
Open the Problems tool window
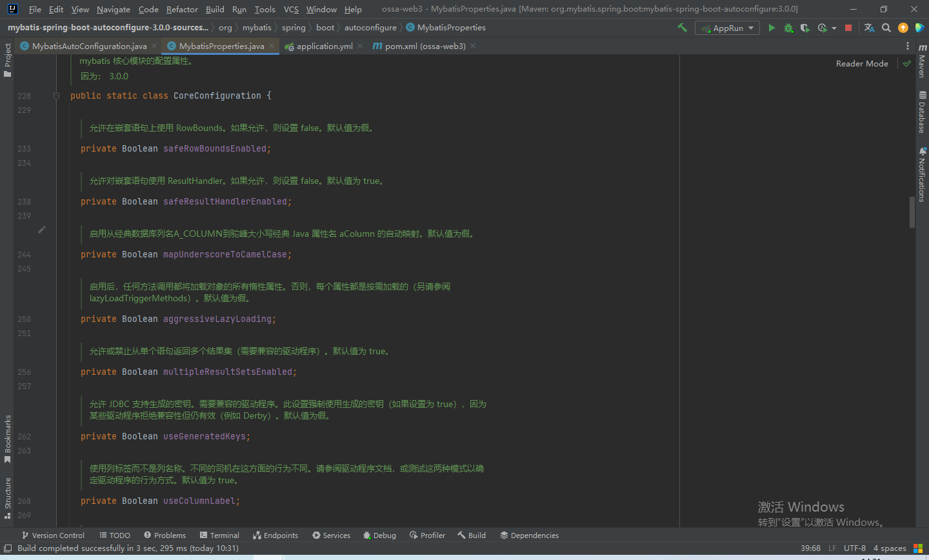pyautogui.click(x=165, y=535)
